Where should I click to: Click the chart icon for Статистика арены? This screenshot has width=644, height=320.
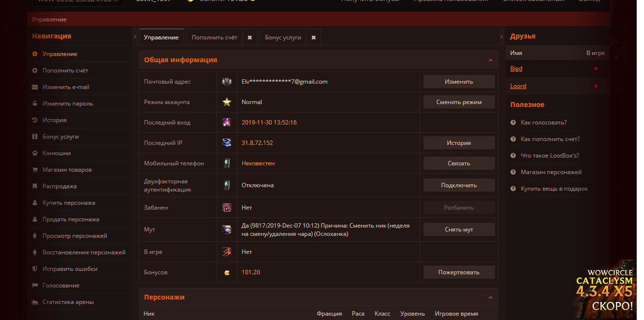coord(34,302)
